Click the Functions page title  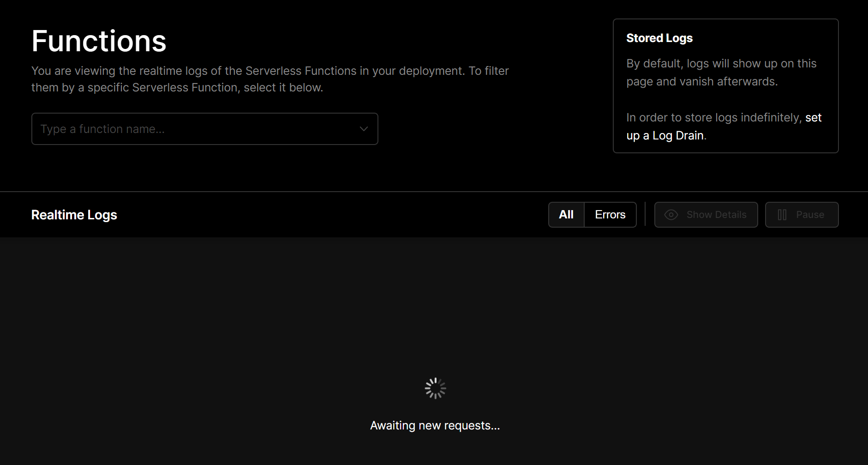tap(99, 41)
